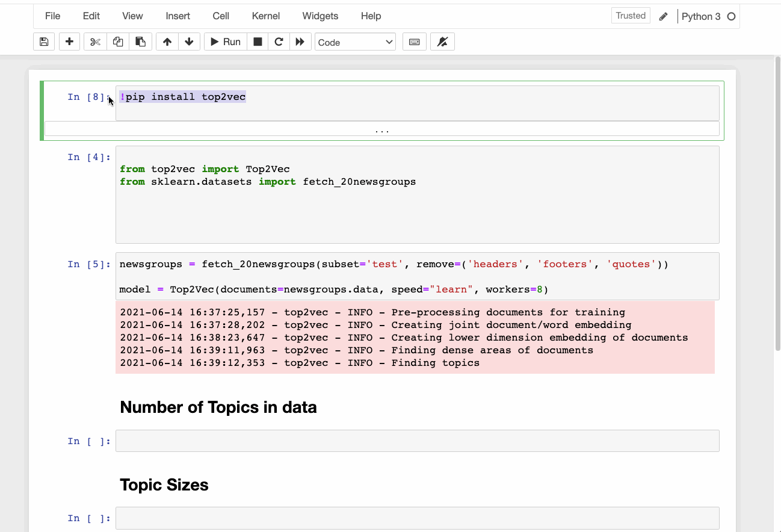781x532 pixels.
Task: Open the Kernel menu
Action: tap(265, 16)
